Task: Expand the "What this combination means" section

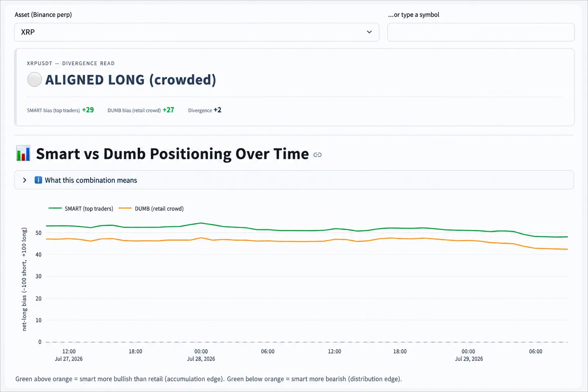Action: (x=294, y=180)
